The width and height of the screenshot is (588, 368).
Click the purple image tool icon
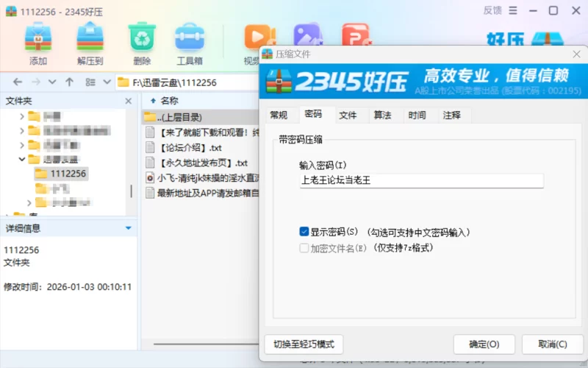coord(307,35)
